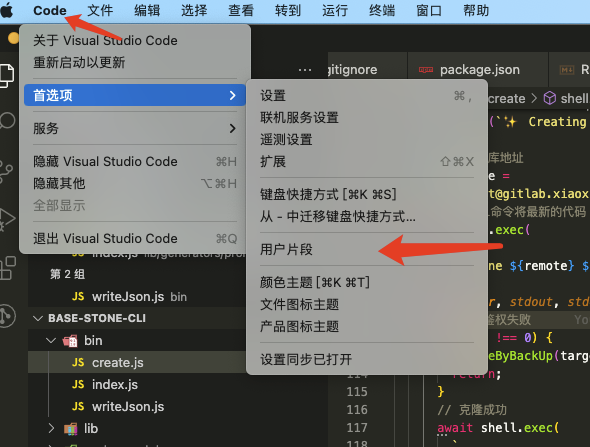Image resolution: width=590 pixels, height=447 pixels.
Task: Open the 终端 menu in menu bar
Action: pos(382,10)
